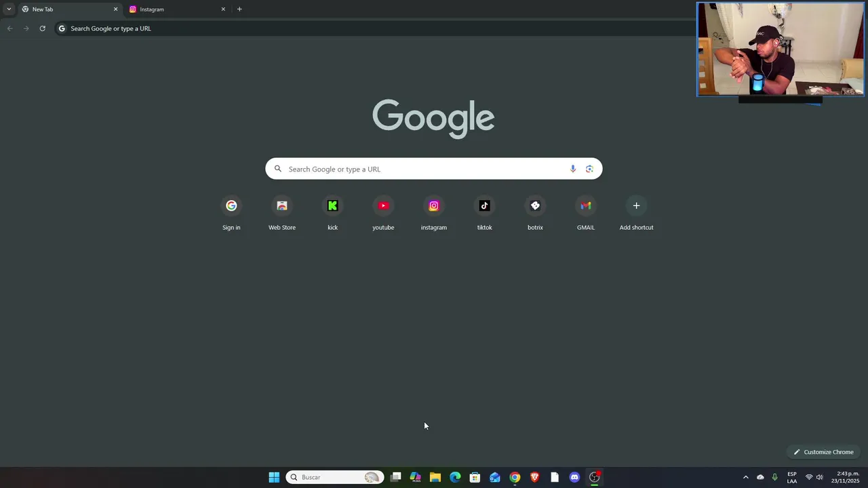Open a new browser tab
Screen dimensions: 868x488
(x=239, y=9)
